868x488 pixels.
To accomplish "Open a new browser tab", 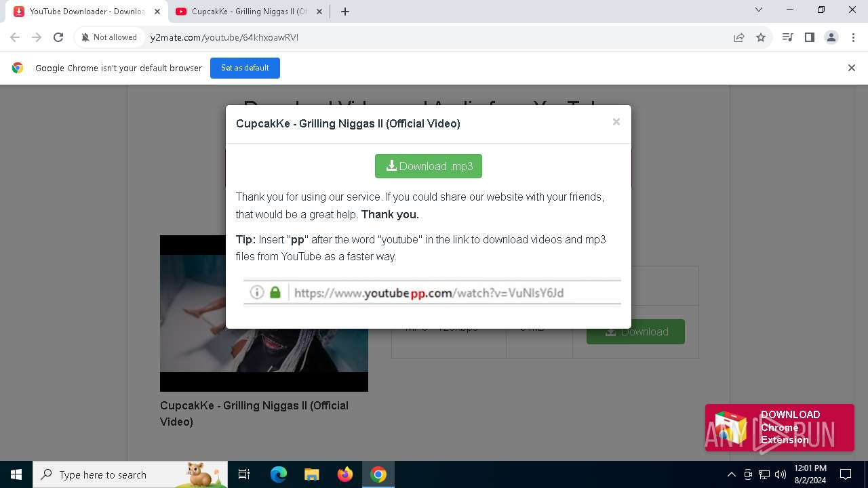I will 345,12.
